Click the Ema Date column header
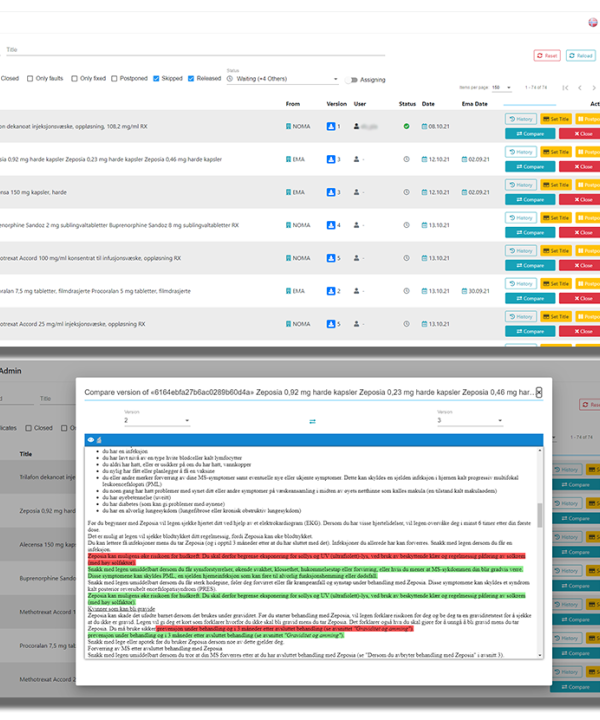This screenshot has height=720, width=600. (474, 104)
